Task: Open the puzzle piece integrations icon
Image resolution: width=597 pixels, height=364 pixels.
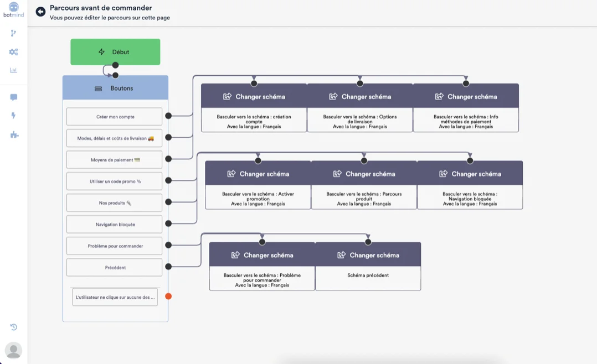Action: [x=14, y=134]
